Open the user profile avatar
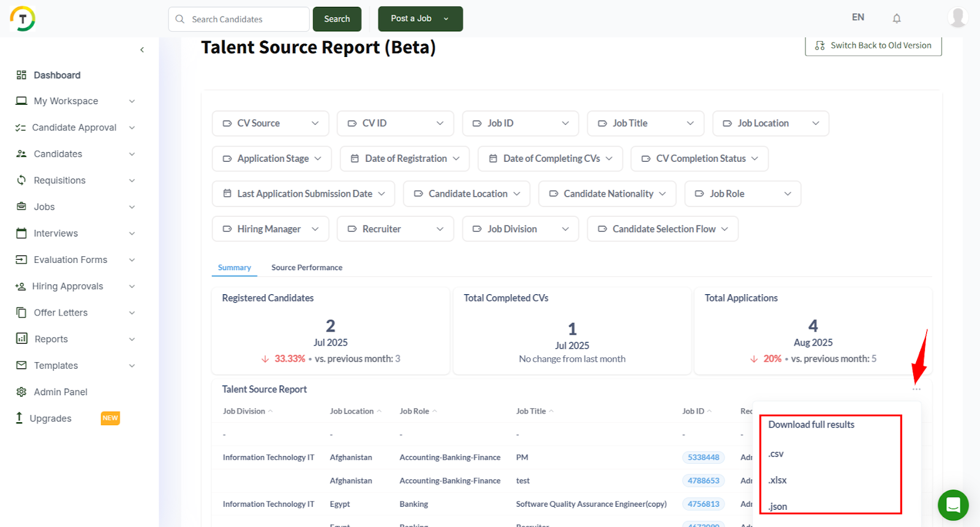 click(x=957, y=17)
